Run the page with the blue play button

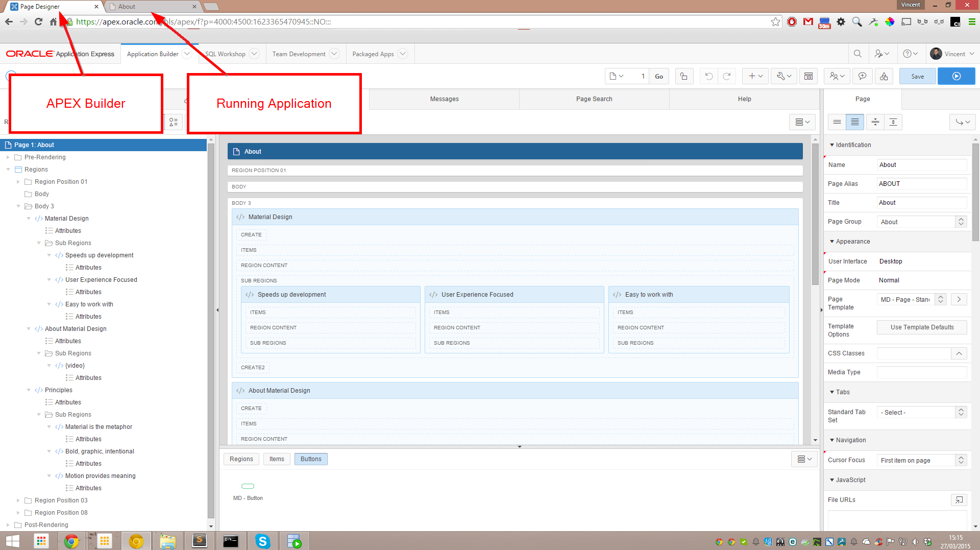coord(956,76)
